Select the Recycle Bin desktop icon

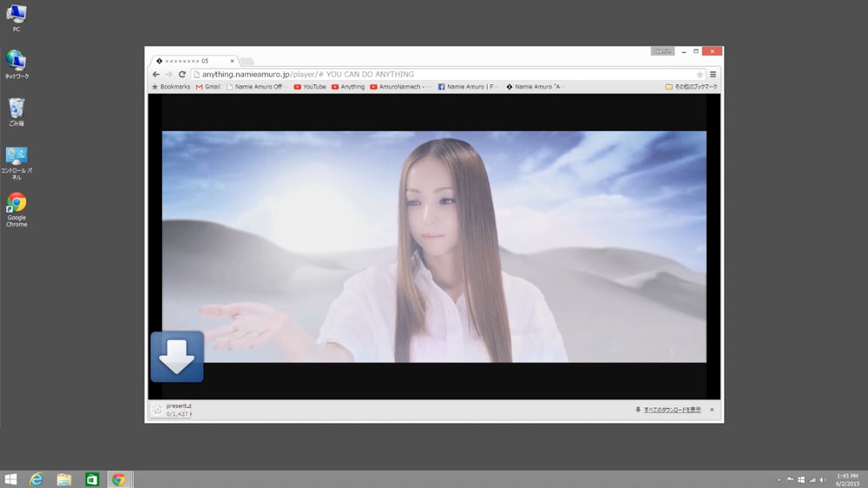point(16,111)
